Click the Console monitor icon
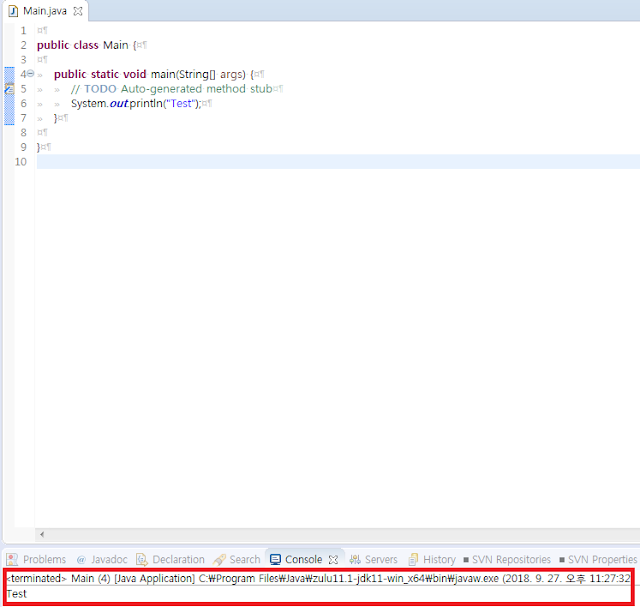This screenshot has height=607, width=640. [x=275, y=559]
